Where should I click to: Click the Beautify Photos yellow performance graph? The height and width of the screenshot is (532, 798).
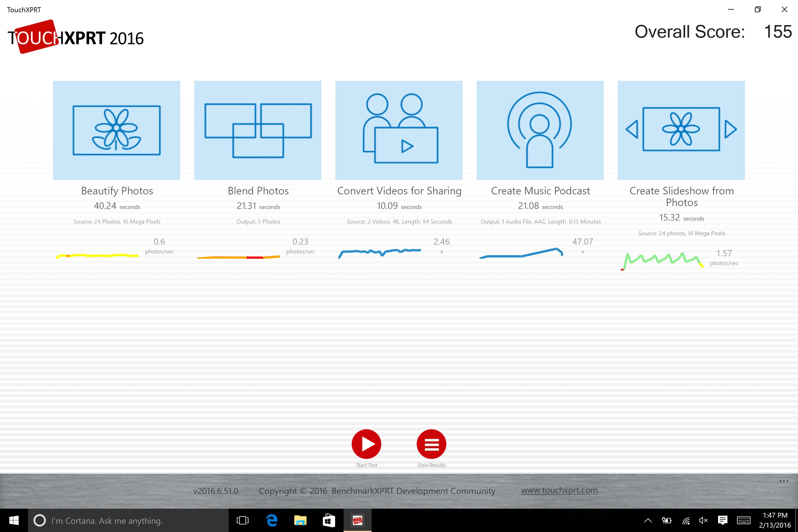[x=97, y=255]
